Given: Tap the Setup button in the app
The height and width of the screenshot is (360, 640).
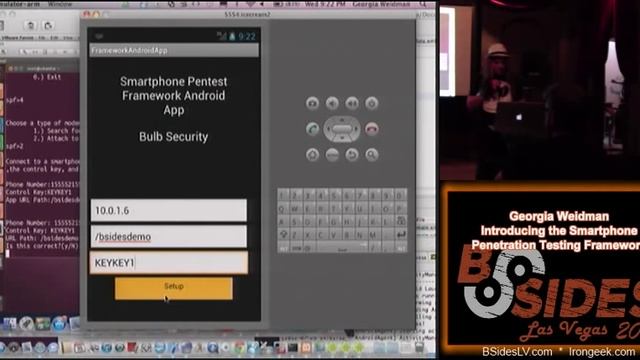Looking at the screenshot, I should pyautogui.click(x=173, y=288).
